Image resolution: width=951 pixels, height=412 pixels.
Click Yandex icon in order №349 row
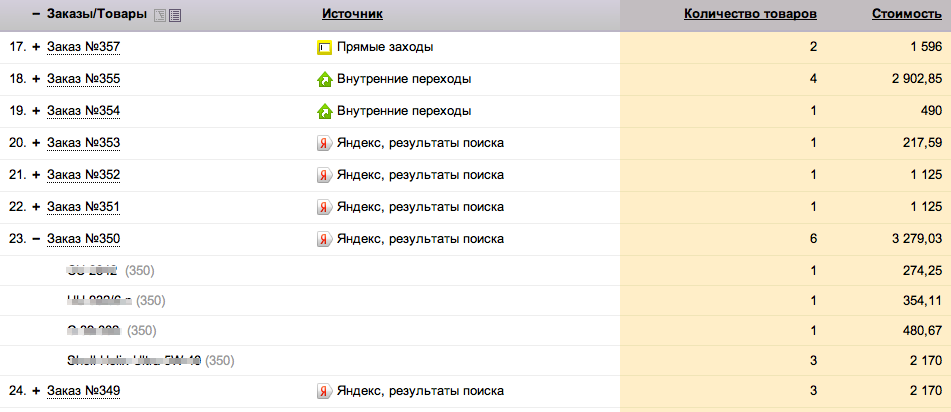[x=324, y=391]
